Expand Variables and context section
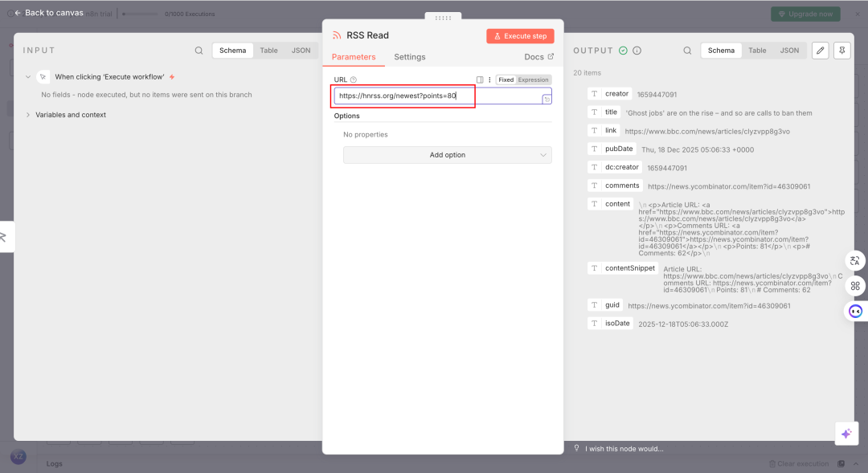This screenshot has width=868, height=473. click(x=28, y=115)
